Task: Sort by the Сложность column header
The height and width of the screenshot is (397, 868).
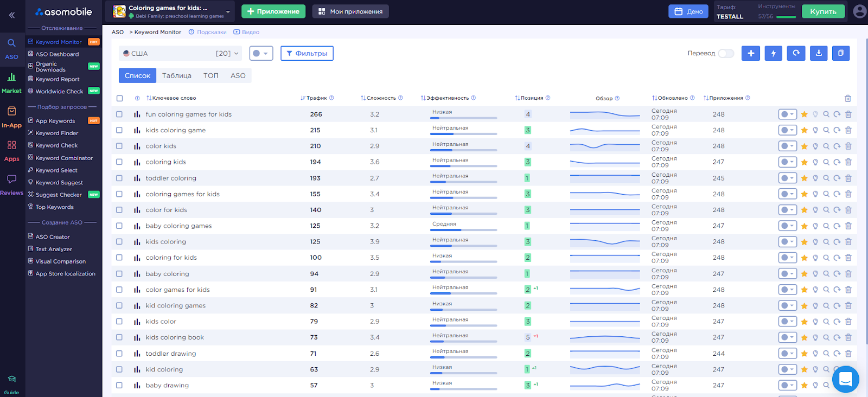Action: (381, 98)
